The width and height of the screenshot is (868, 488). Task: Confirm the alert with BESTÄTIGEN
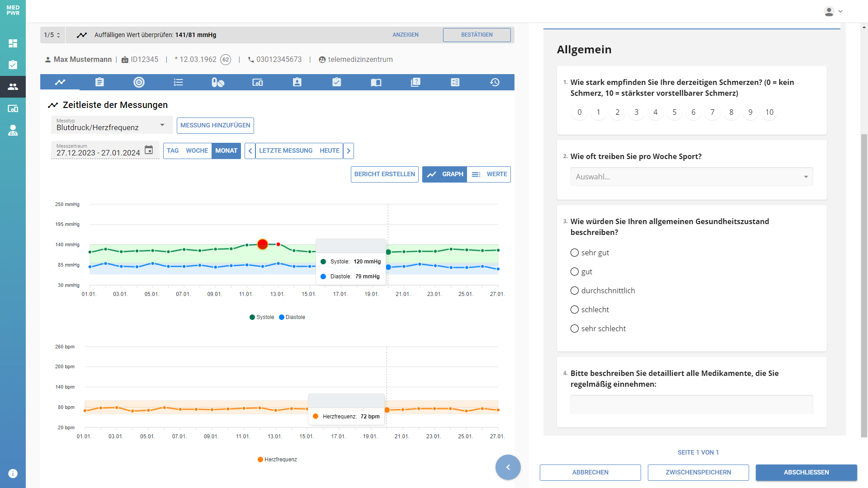pos(477,35)
